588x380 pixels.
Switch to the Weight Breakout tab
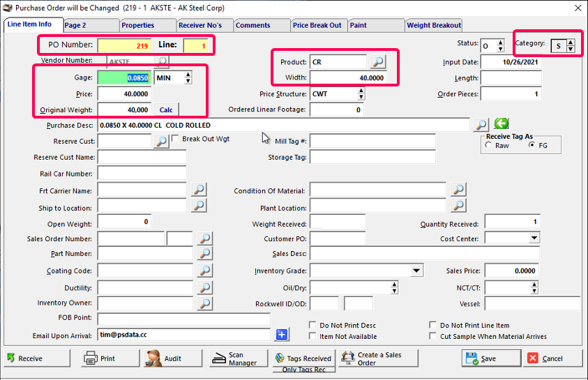[x=433, y=25]
